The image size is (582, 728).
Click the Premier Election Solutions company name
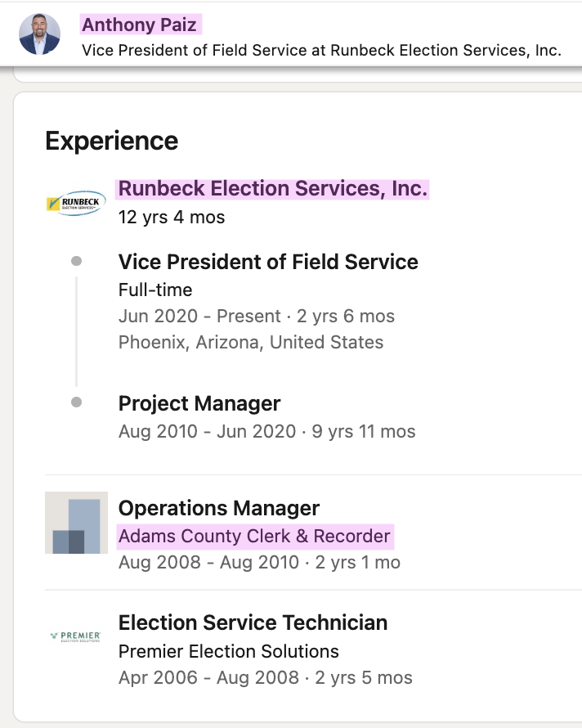tap(229, 651)
